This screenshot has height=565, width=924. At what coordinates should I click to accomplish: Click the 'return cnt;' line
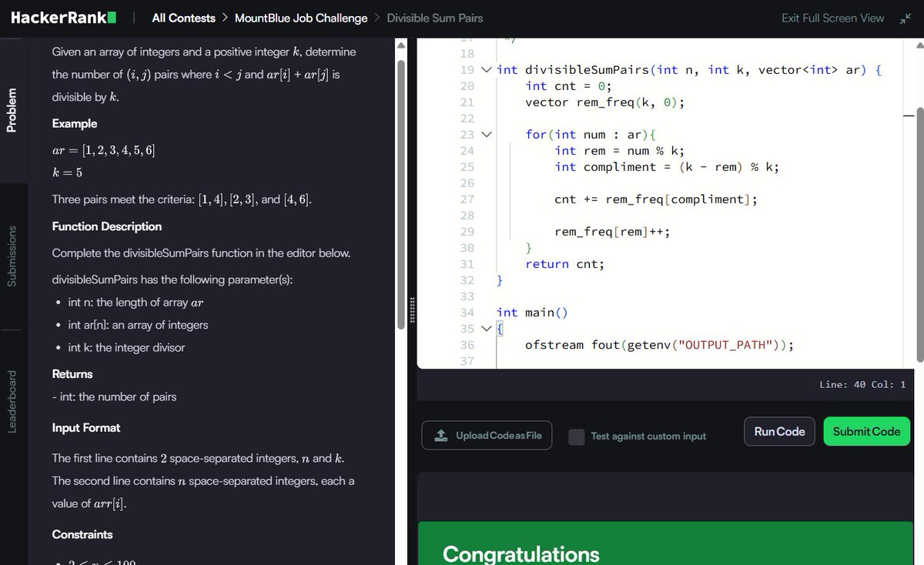[564, 264]
